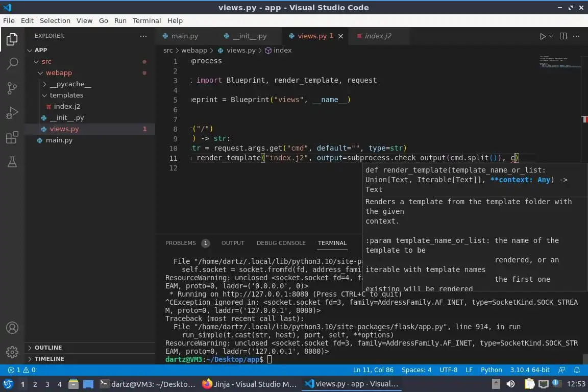Viewport: 588px width, 392px height.
Task: Expand the OUTLINE section
Action: 90,348
